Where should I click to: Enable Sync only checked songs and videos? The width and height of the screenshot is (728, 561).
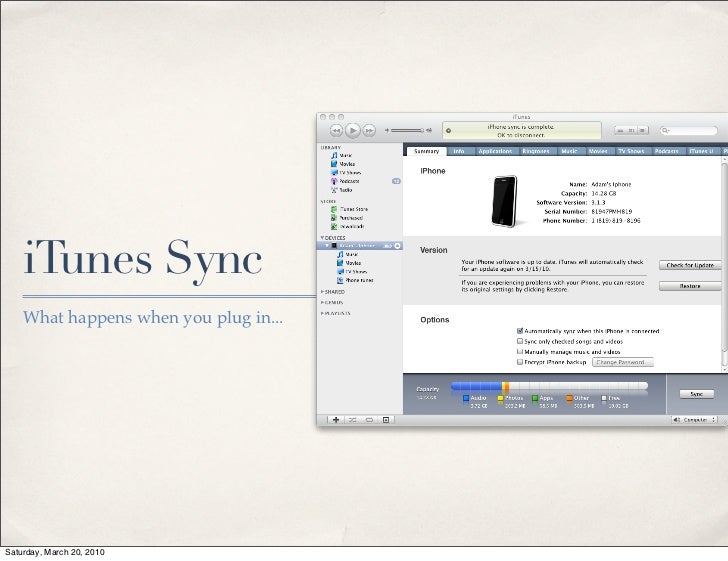[x=520, y=341]
